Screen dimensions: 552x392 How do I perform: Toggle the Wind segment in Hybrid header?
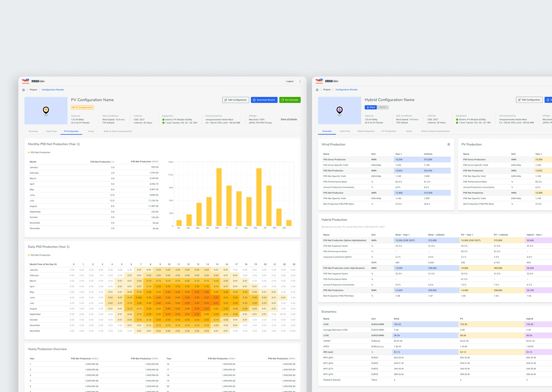point(371,107)
